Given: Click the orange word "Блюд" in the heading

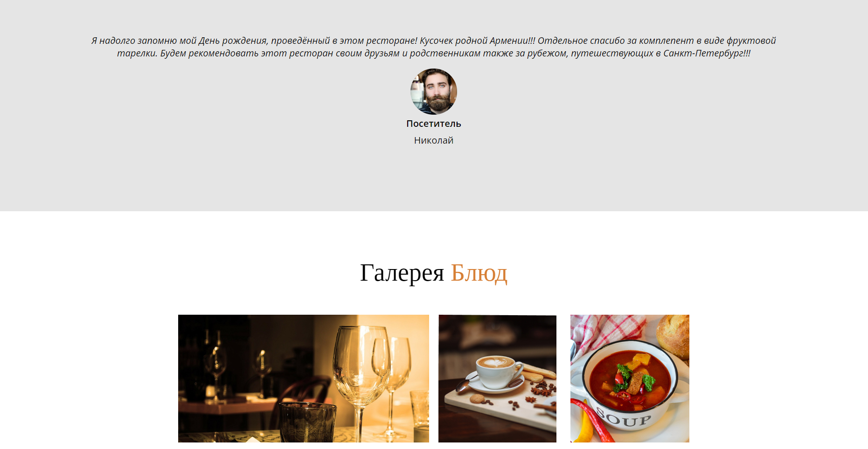Looking at the screenshot, I should [x=479, y=273].
